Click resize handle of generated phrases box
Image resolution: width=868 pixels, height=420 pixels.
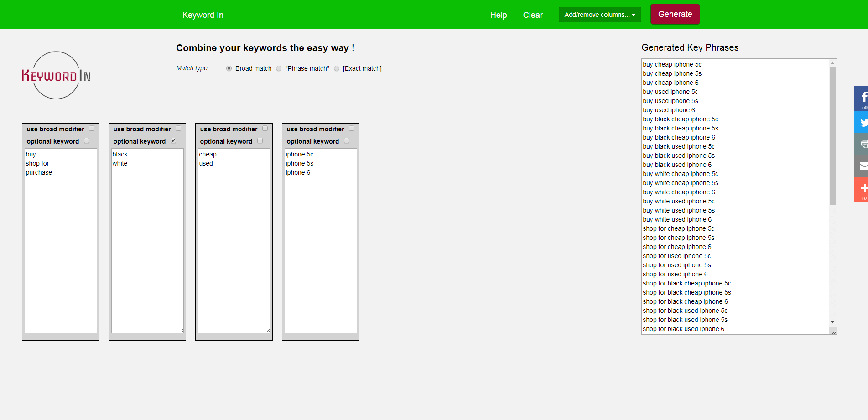(834, 332)
